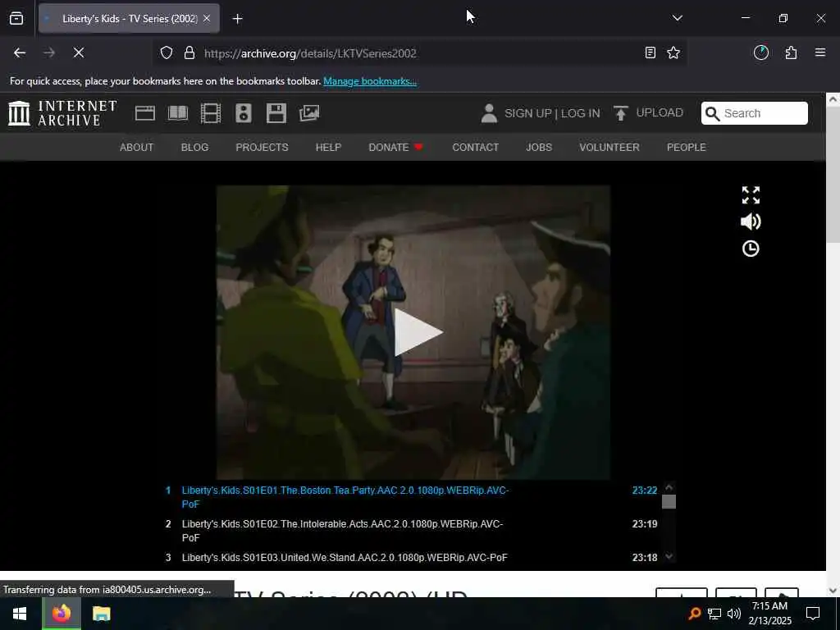Click the user avatar icon
The width and height of the screenshot is (840, 630).
pos(489,113)
